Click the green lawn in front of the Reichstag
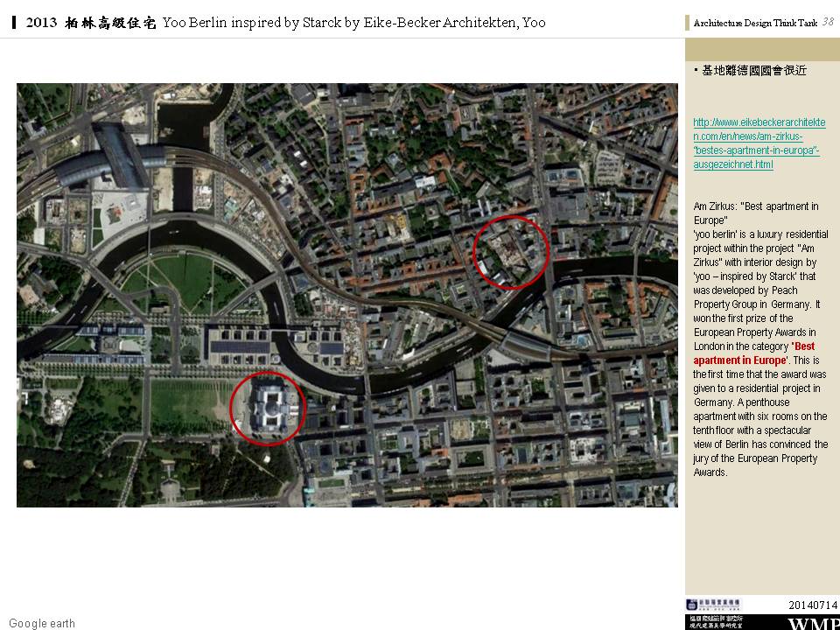This screenshot has height=630, width=840. coord(188,404)
